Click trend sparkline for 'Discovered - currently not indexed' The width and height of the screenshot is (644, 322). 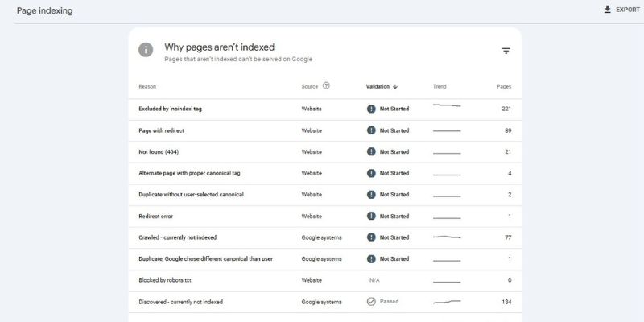click(x=447, y=302)
